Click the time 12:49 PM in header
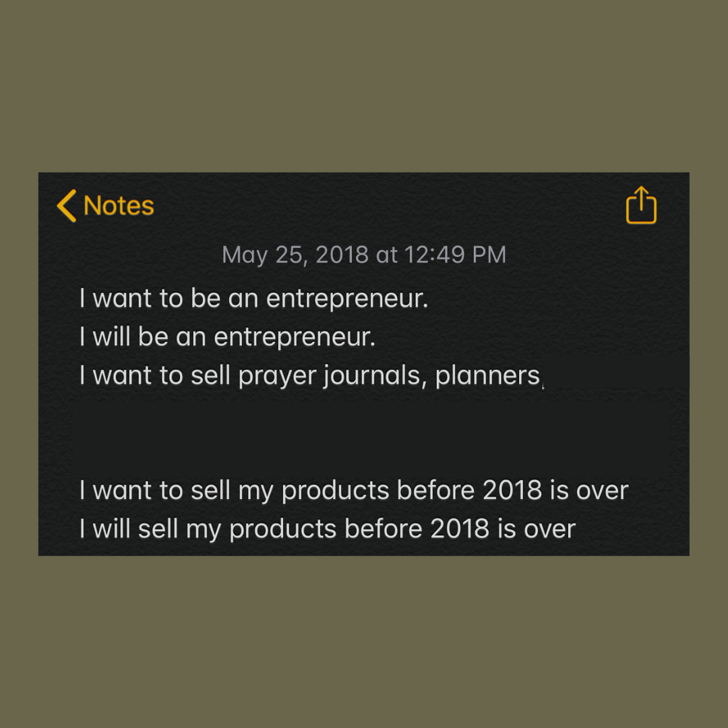 point(455,255)
